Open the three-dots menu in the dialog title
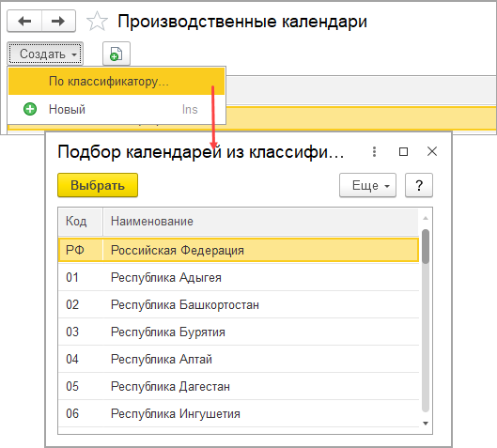The width and height of the screenshot is (497, 448). (x=374, y=152)
